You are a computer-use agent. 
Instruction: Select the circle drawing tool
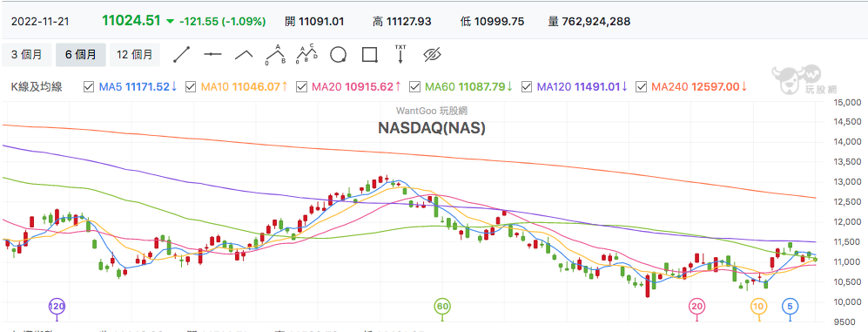click(338, 55)
